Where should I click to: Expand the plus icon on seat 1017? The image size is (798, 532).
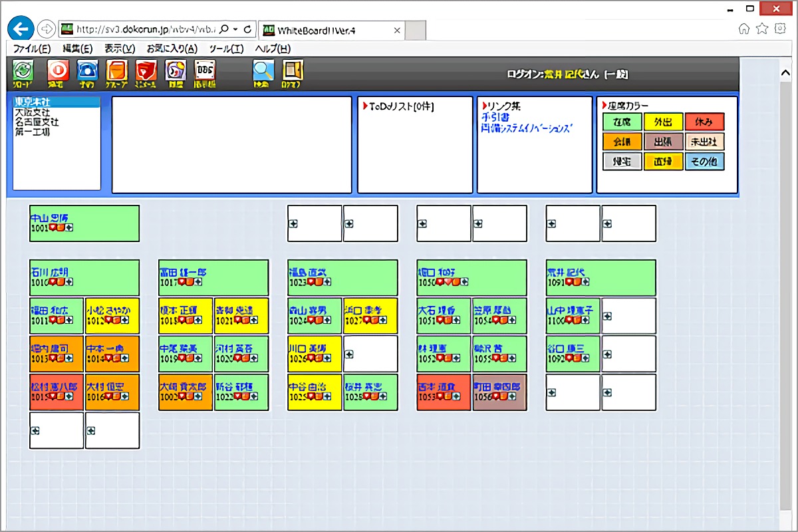198,282
